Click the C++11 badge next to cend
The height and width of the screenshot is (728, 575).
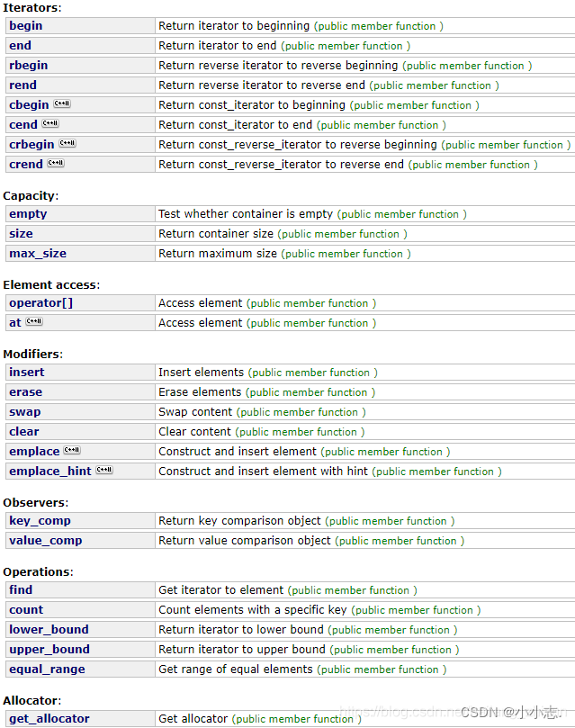click(x=50, y=123)
